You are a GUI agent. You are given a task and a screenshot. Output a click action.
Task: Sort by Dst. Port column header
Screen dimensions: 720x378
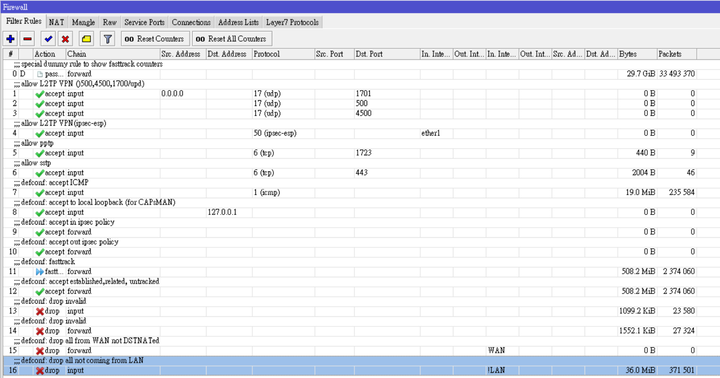click(387, 54)
